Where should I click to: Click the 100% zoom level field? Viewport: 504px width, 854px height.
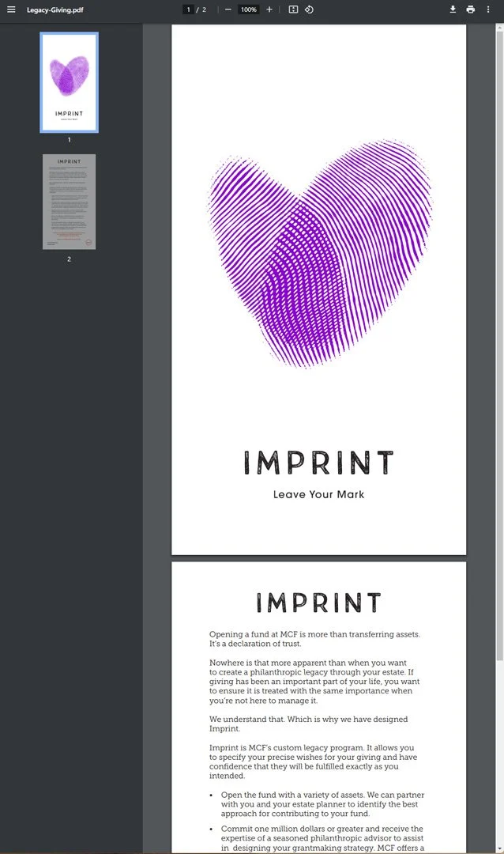point(249,9)
